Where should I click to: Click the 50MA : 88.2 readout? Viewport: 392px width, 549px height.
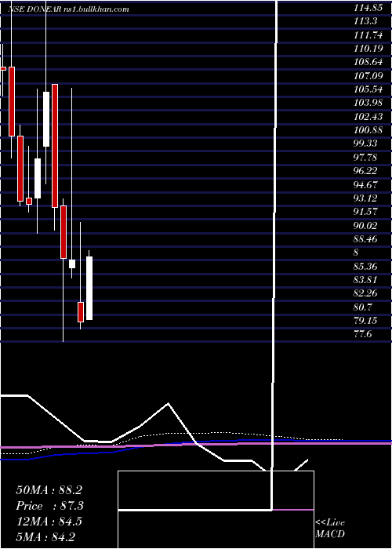[49, 490]
